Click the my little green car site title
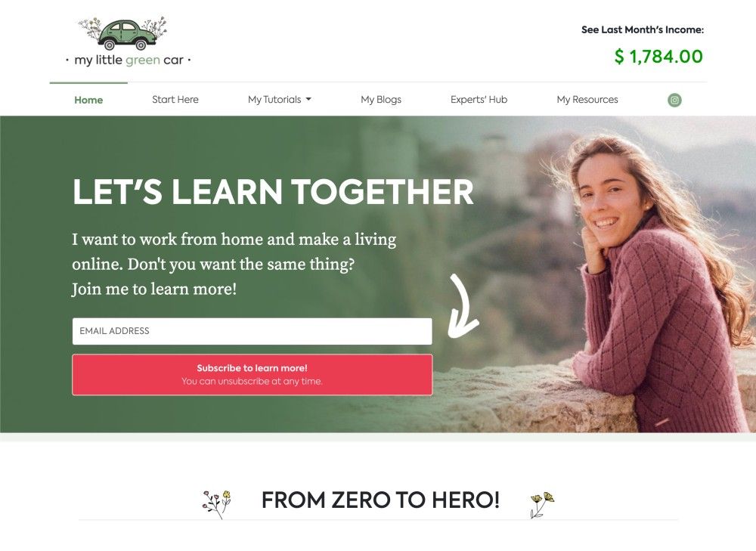The width and height of the screenshot is (756, 551). pos(129,60)
